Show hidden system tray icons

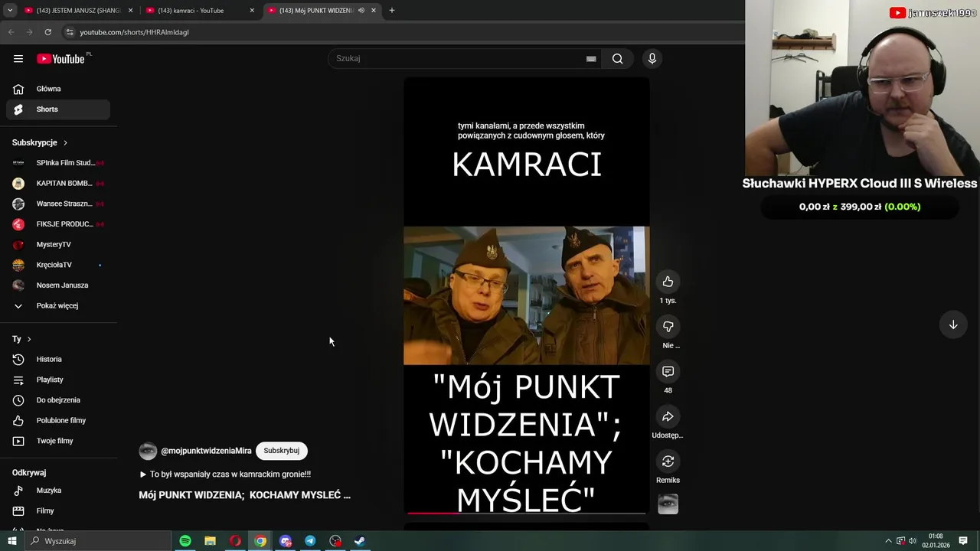pos(888,541)
